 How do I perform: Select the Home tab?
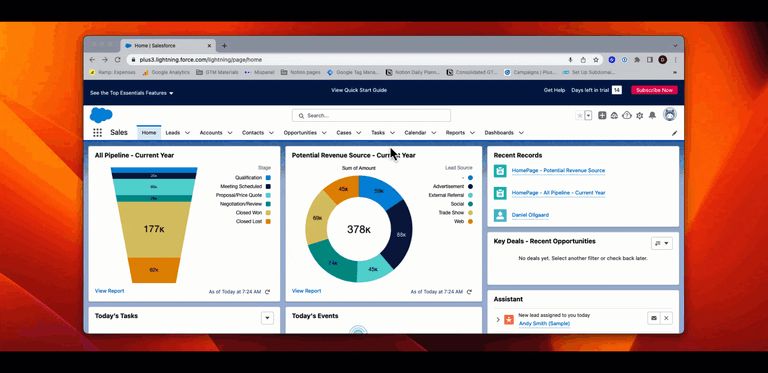tap(149, 133)
